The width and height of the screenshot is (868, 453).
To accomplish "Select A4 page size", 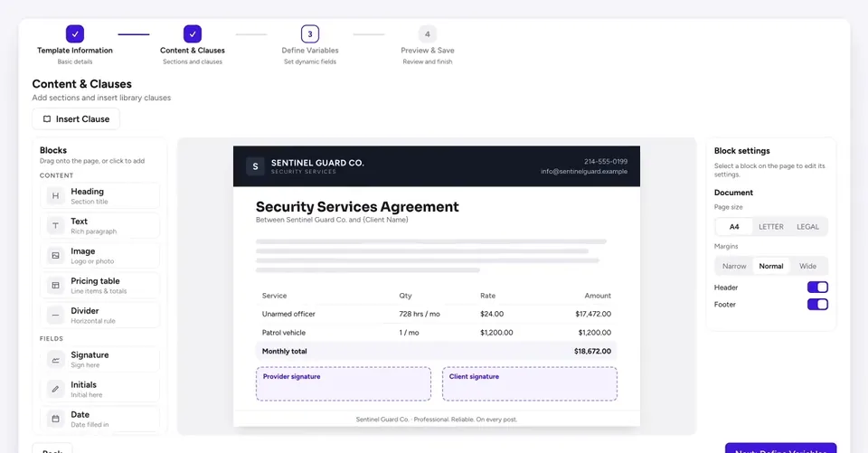I will (x=734, y=226).
